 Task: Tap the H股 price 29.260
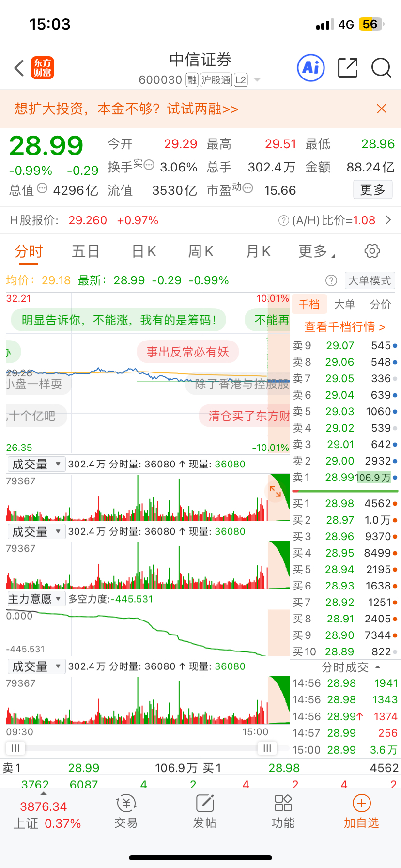tap(88, 221)
